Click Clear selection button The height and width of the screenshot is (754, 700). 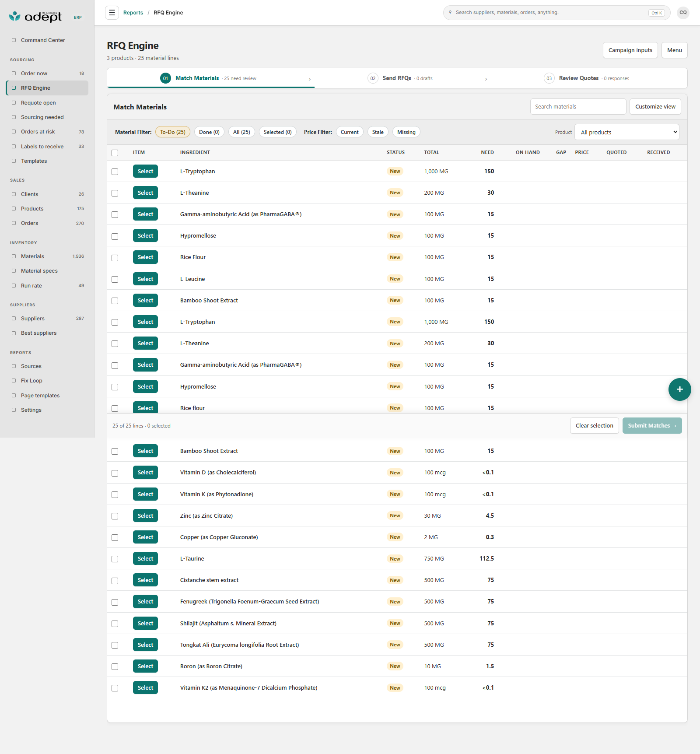pyautogui.click(x=594, y=426)
